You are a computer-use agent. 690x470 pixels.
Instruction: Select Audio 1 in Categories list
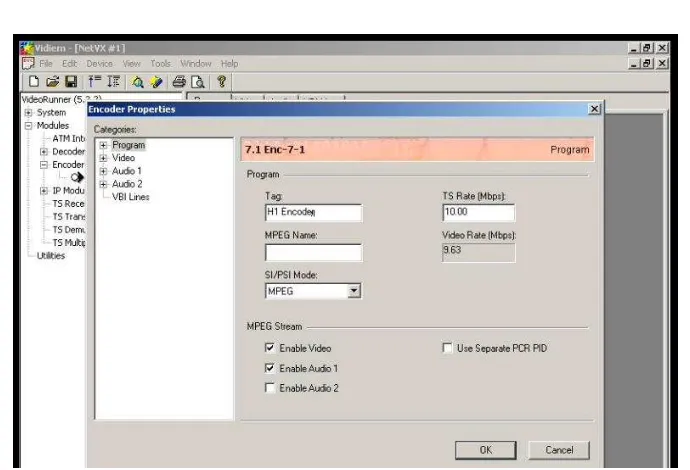127,171
